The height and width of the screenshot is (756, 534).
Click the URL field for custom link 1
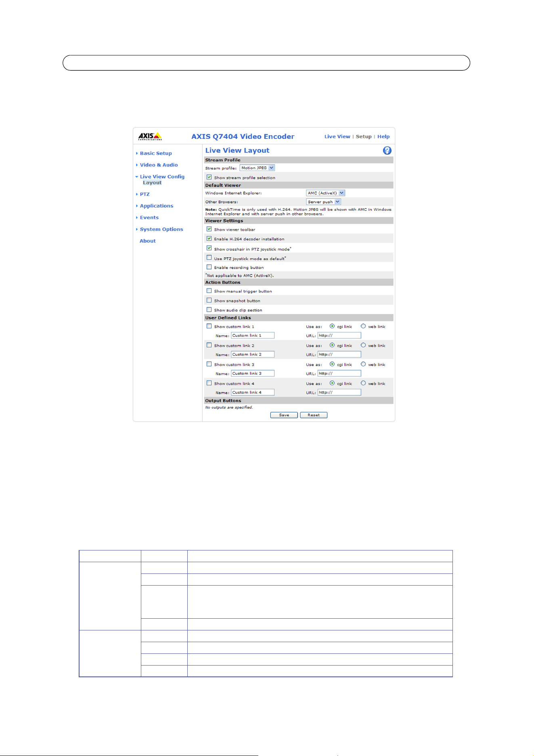[x=339, y=336]
